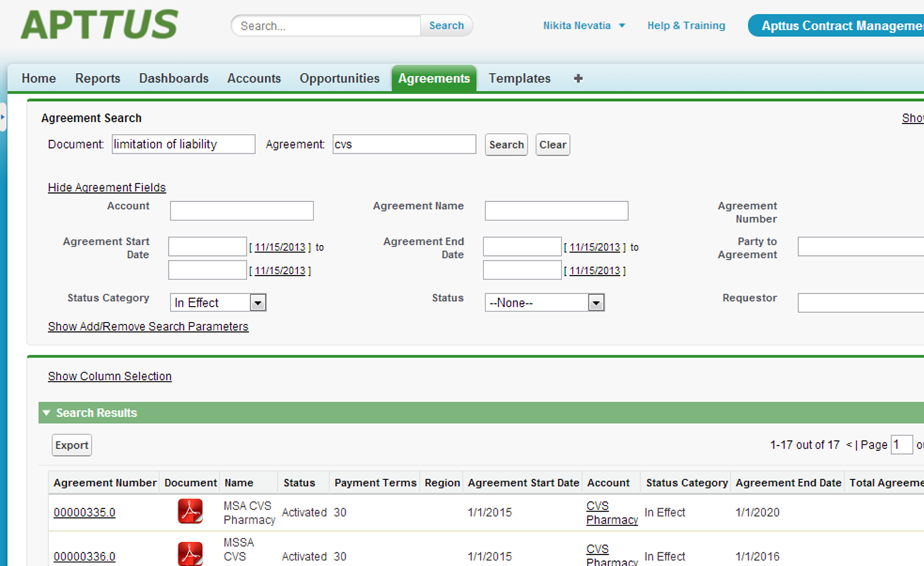Sort by Region column header
924x566 pixels.
click(442, 483)
